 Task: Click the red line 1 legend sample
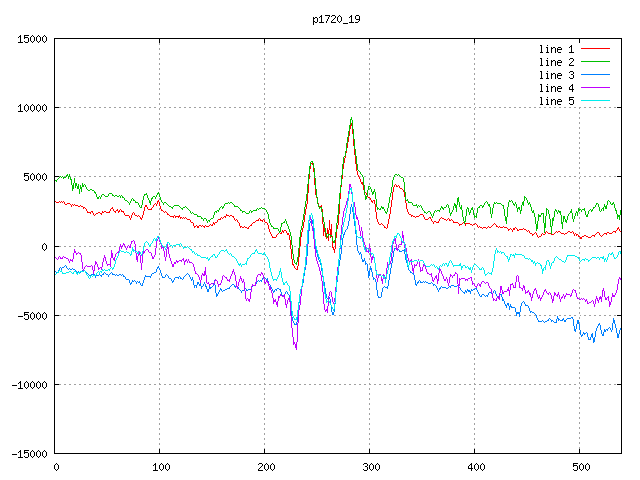pos(596,49)
